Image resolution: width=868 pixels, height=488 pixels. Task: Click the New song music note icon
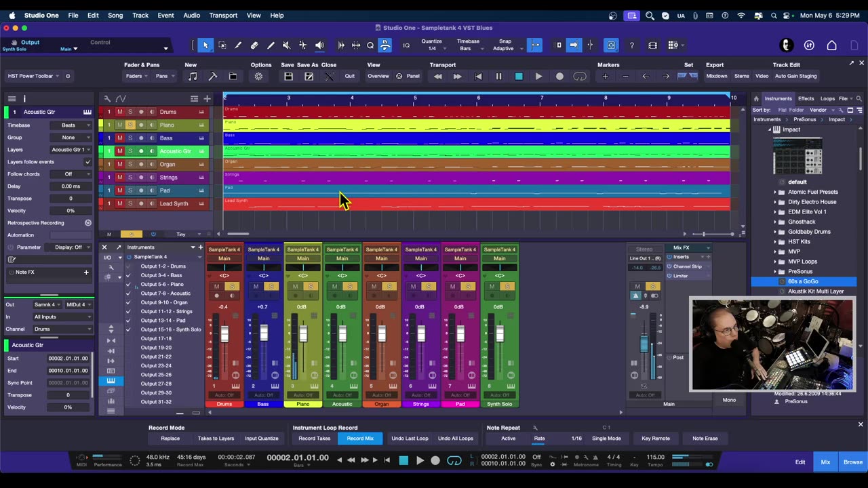point(193,77)
